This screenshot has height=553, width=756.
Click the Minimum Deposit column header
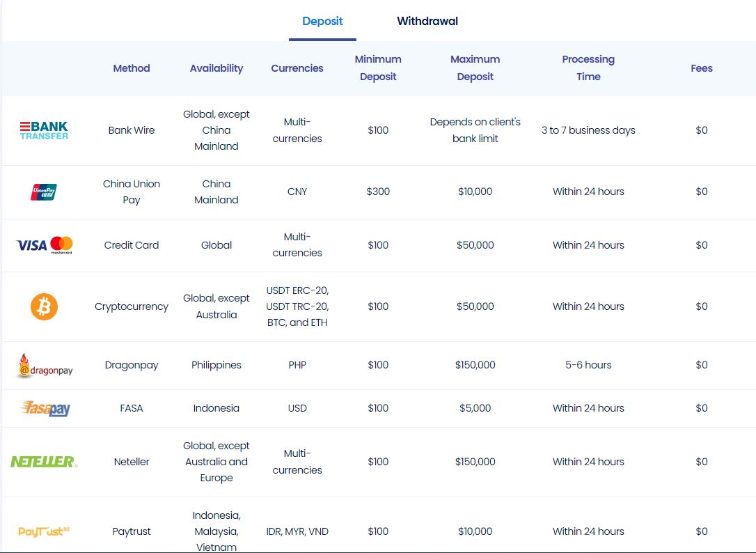[378, 68]
